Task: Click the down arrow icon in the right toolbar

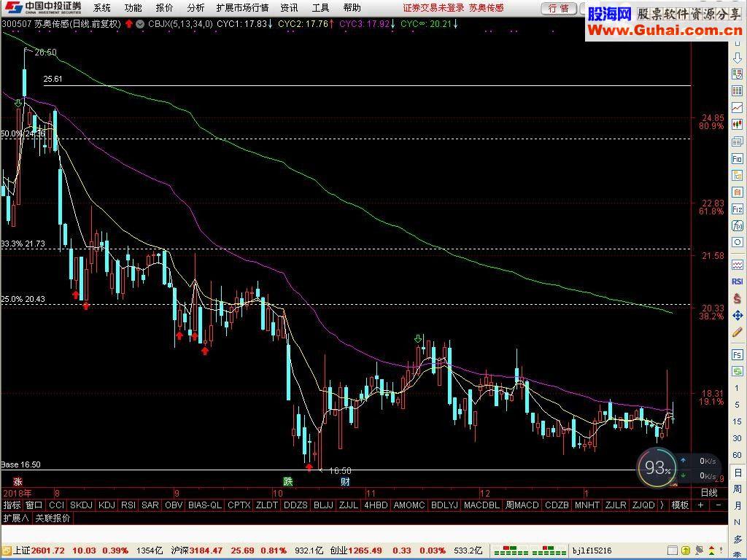Action: [x=738, y=58]
